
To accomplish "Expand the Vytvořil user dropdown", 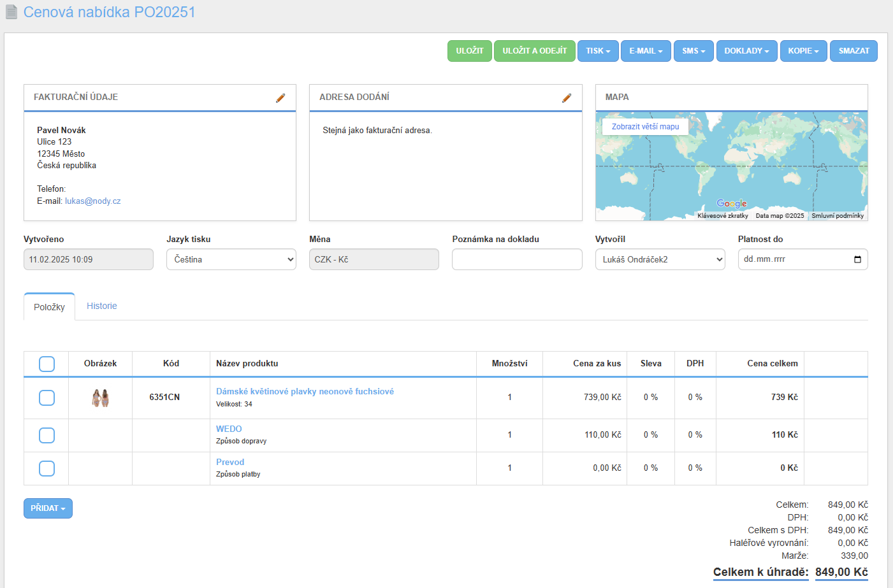I will coord(660,259).
